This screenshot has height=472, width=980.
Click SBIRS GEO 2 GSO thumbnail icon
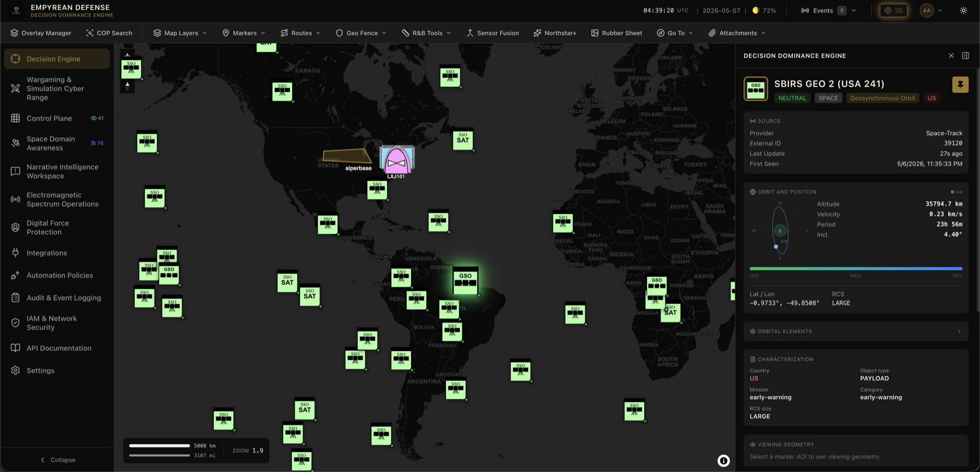(756, 89)
